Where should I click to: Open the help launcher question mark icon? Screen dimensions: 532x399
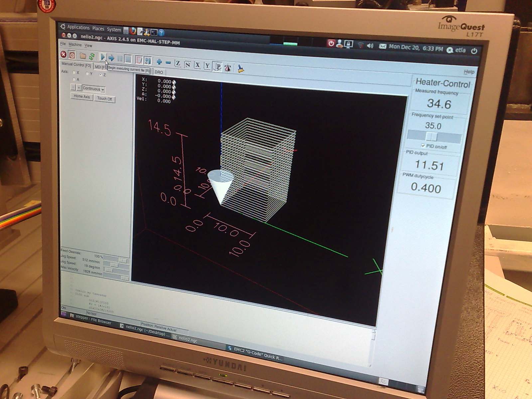tap(161, 33)
